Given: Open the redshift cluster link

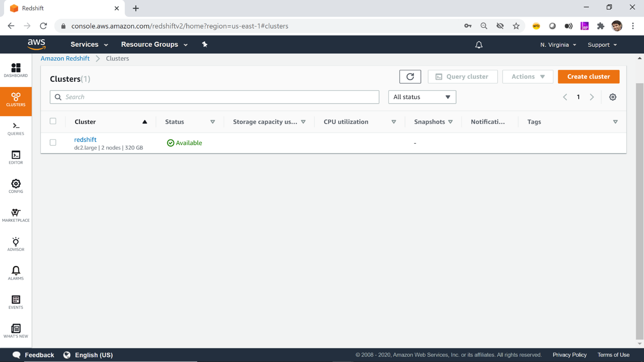Looking at the screenshot, I should pyautogui.click(x=85, y=139).
